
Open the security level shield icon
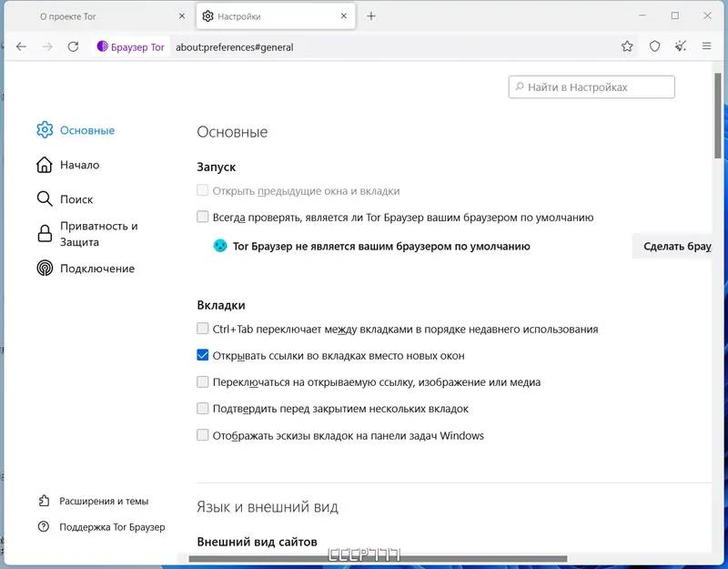click(654, 46)
